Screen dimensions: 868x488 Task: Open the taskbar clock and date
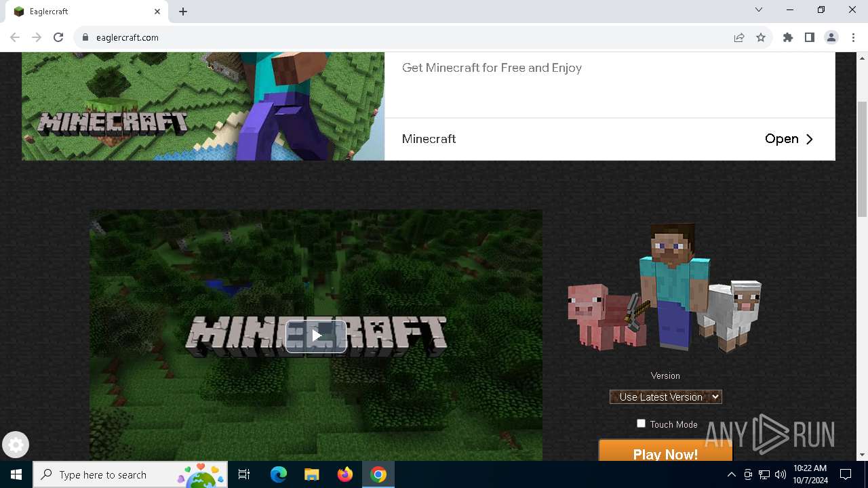coord(810,474)
